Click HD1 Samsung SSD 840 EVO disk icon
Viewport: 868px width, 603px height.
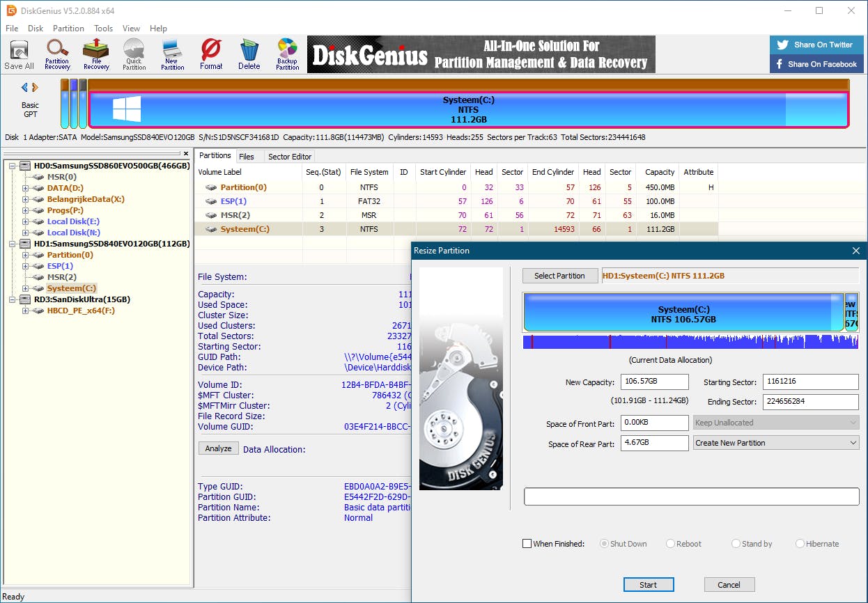25,244
